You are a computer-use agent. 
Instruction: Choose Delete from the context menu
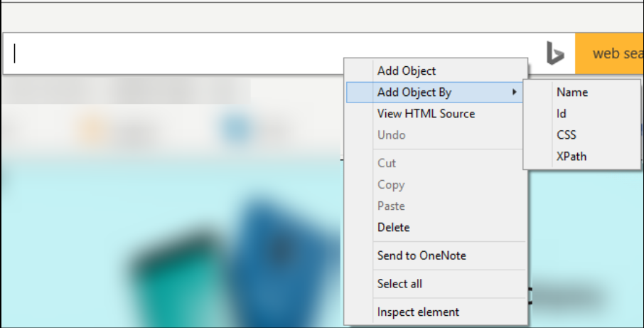coord(393,227)
